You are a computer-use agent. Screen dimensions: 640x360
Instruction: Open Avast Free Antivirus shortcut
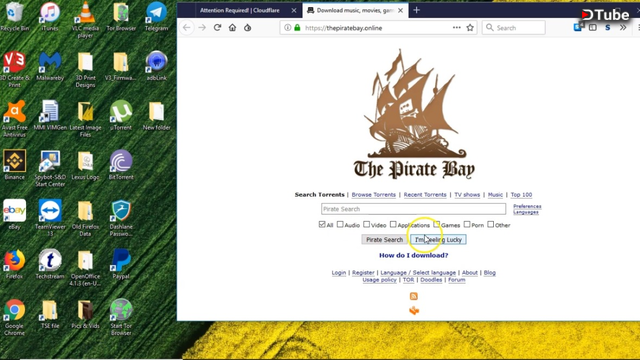click(x=14, y=119)
